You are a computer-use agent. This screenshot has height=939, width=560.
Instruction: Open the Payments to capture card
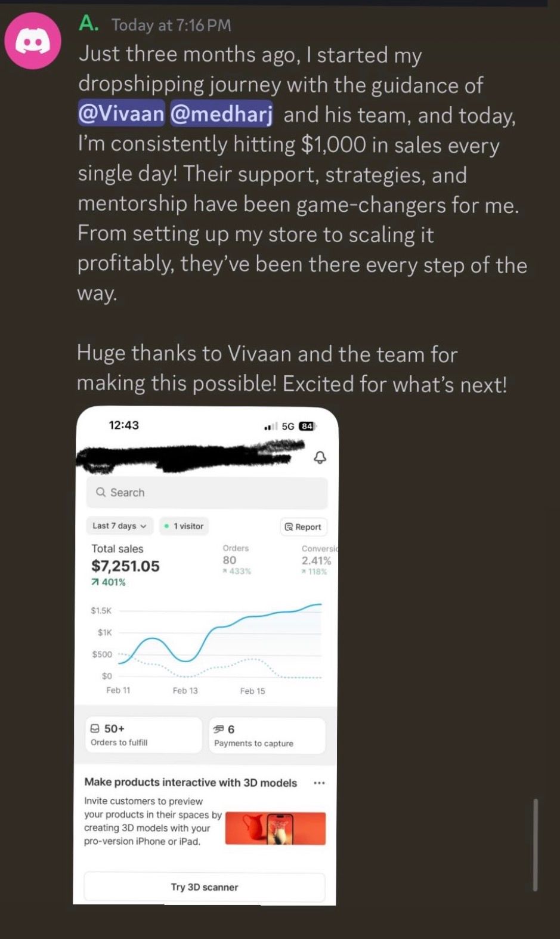(267, 736)
